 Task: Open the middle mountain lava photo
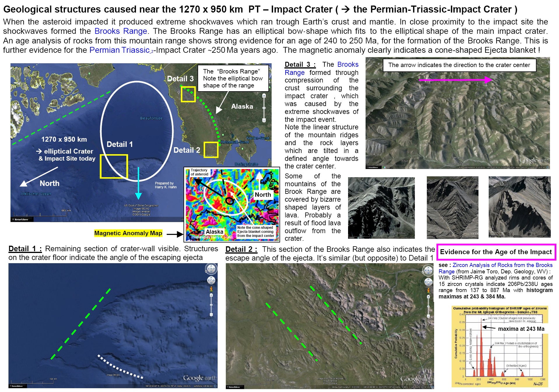pos(453,208)
